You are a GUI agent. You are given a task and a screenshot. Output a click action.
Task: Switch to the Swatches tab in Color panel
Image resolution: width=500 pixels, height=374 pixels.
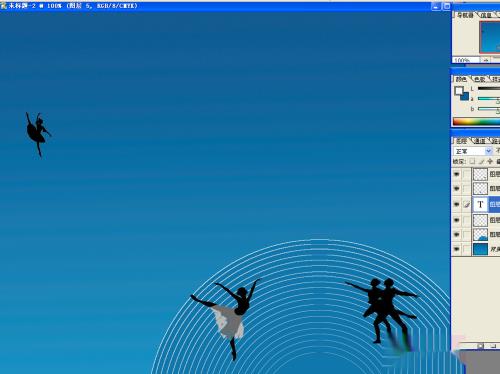480,79
